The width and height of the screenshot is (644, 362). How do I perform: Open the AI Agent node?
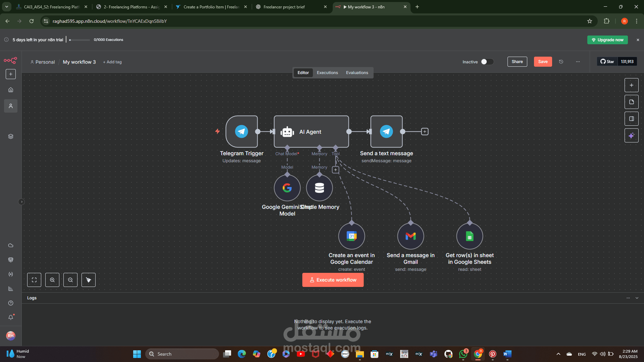[311, 131]
